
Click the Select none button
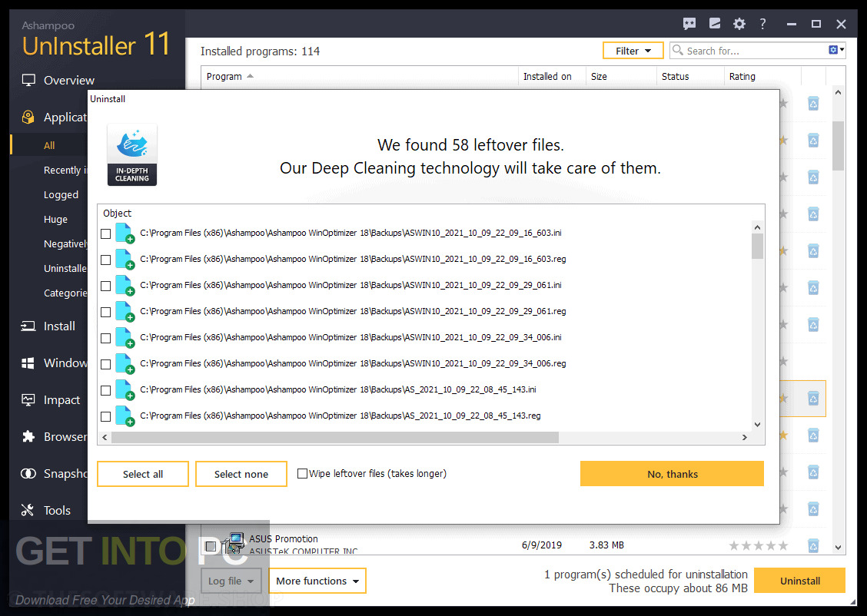coord(241,474)
